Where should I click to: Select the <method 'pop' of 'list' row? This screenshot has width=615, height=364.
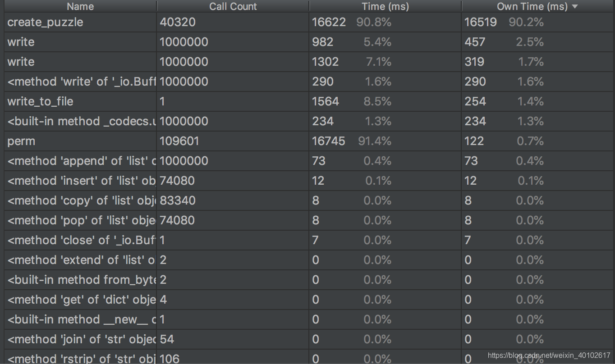(x=309, y=220)
